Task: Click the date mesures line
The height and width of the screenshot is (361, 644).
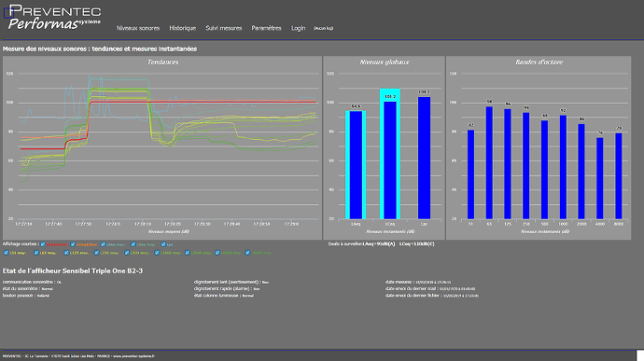Action: [418, 282]
